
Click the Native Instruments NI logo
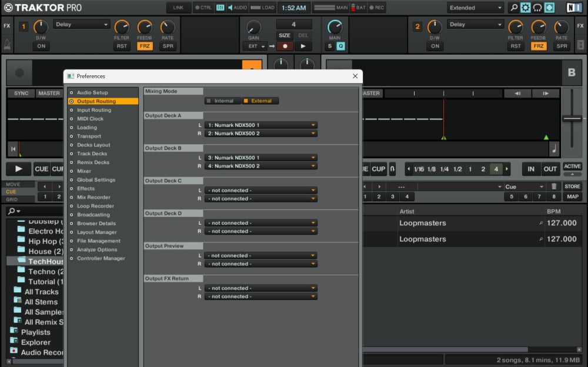point(574,8)
